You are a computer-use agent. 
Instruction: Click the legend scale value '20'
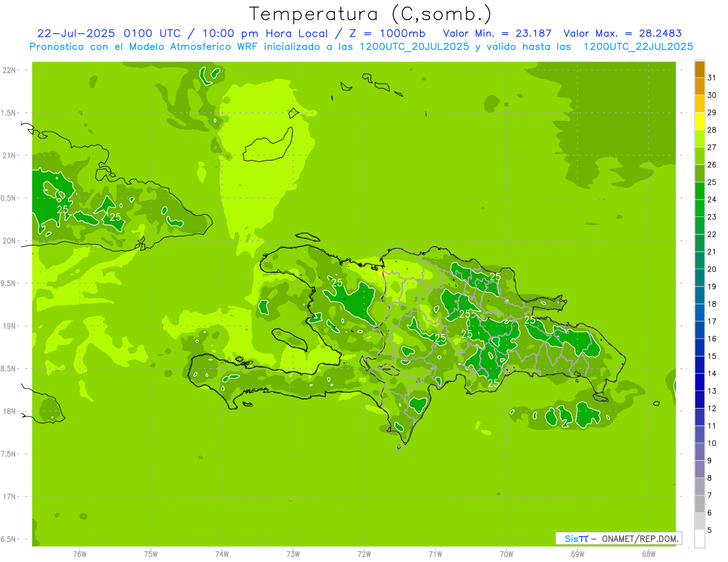tap(712, 269)
